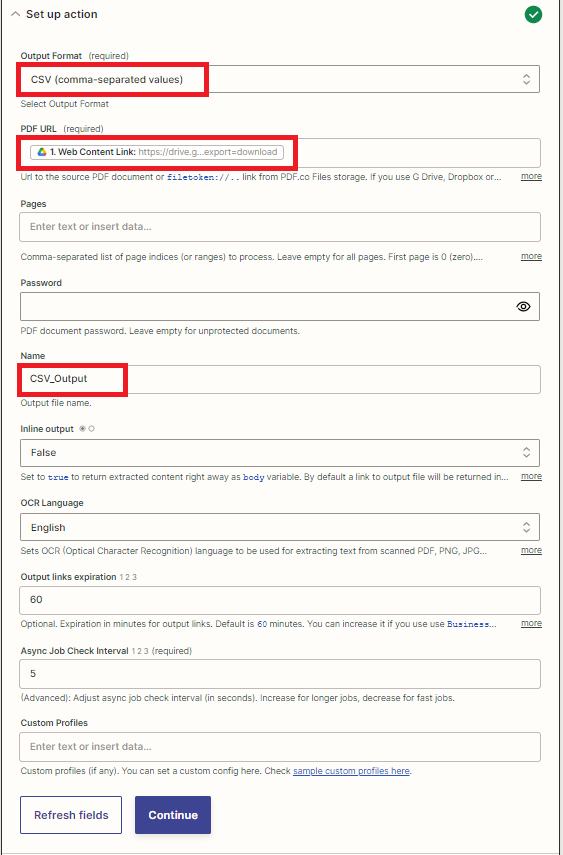This screenshot has height=855, width=563.
Task: Click inside the Password field
Action: pyautogui.click(x=267, y=306)
